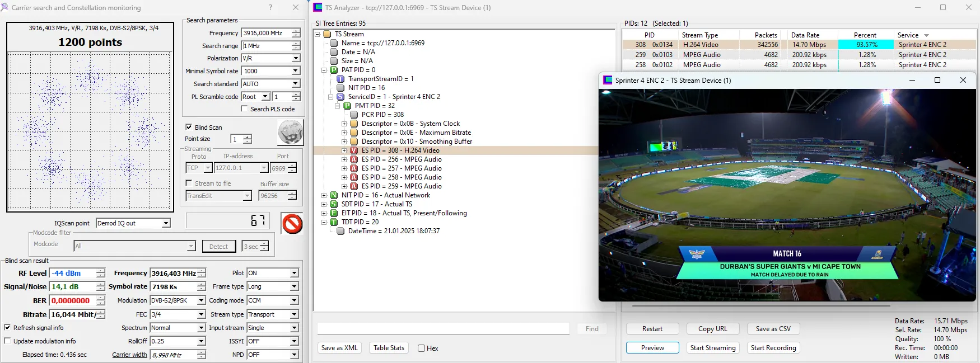Click the SDT PID 17 tree icon

point(334,204)
